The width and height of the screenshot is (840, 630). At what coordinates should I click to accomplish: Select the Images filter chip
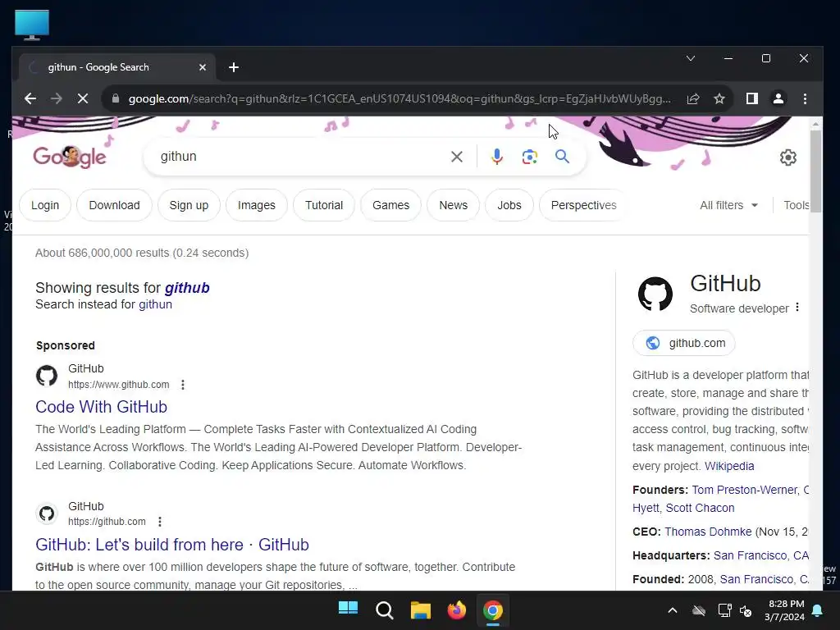click(x=257, y=205)
